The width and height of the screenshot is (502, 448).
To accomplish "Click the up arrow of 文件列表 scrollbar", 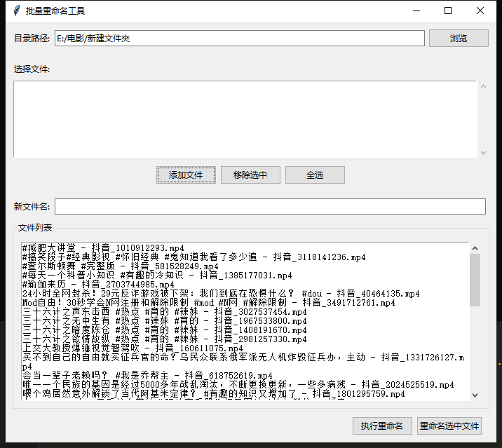I will [475, 248].
